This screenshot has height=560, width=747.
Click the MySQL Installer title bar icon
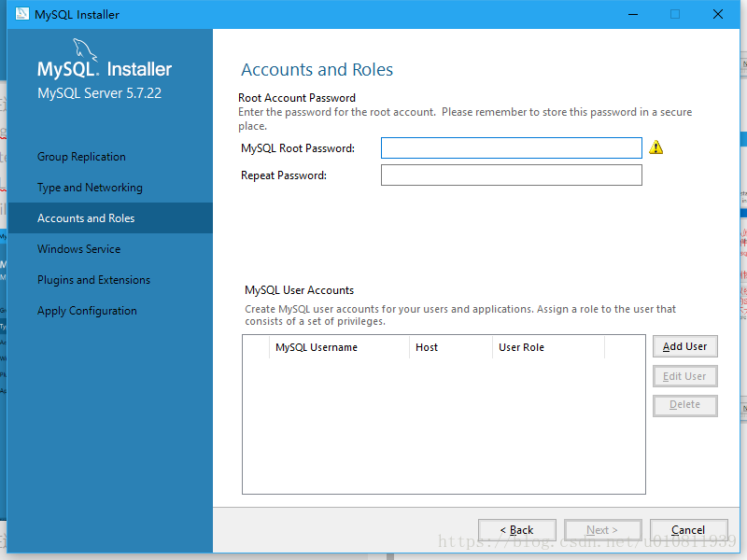coord(21,14)
